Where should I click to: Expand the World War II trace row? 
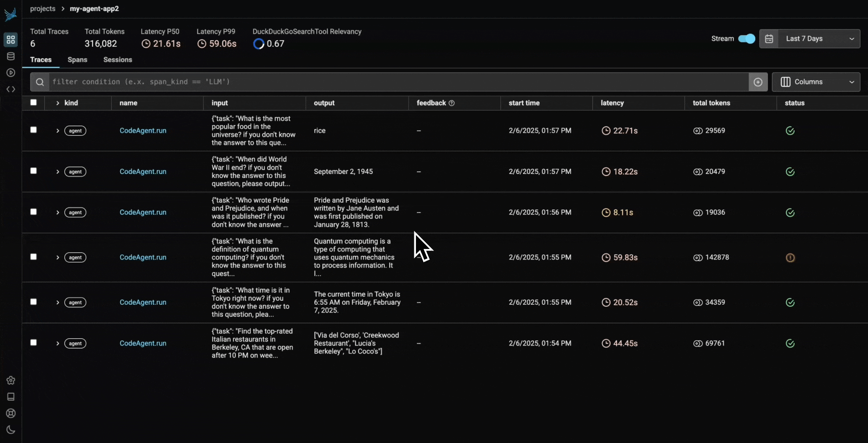tap(57, 171)
